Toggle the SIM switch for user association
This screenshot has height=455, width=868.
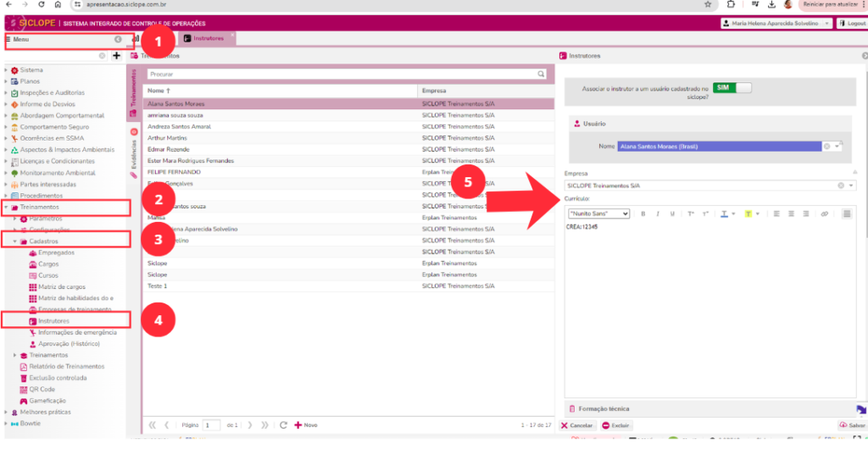tap(732, 87)
